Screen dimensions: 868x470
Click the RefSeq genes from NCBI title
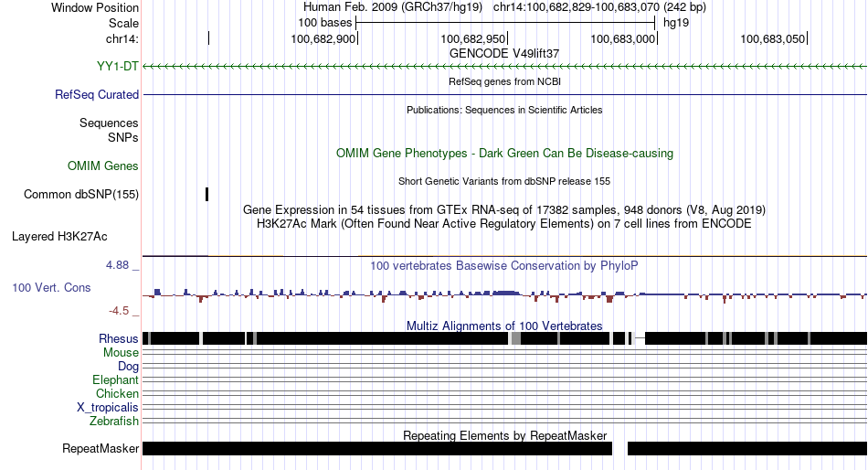[504, 81]
